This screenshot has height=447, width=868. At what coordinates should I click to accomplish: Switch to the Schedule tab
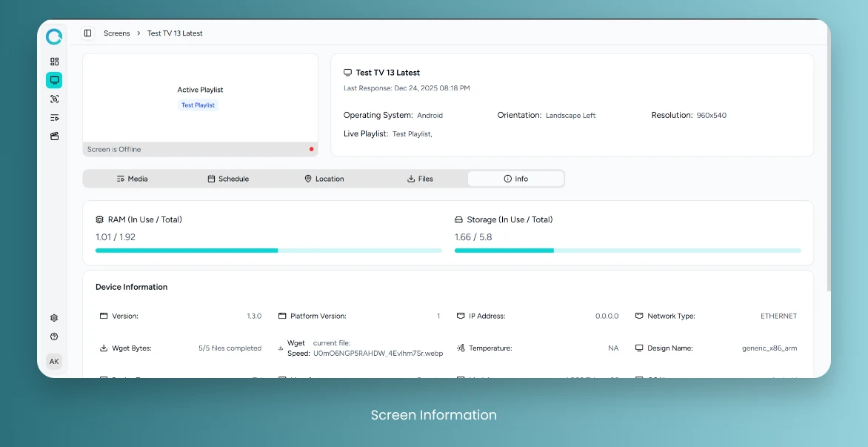[x=228, y=179]
